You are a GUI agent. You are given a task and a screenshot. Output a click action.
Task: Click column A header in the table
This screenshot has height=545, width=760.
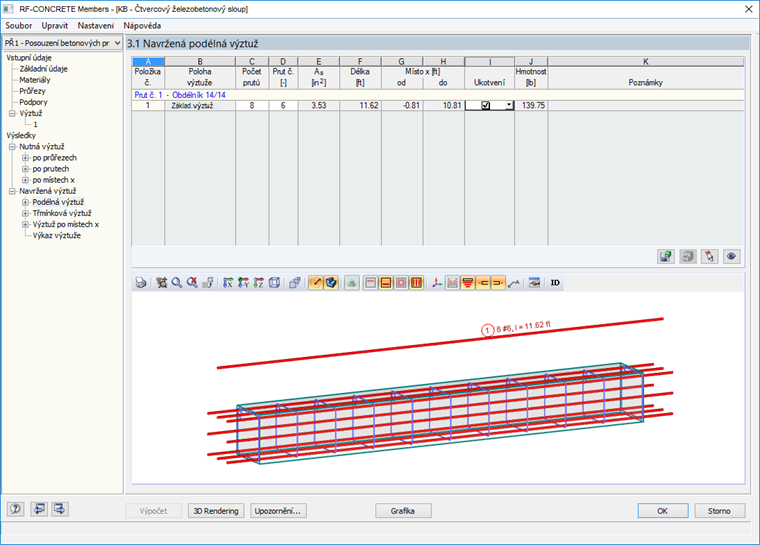pos(148,62)
